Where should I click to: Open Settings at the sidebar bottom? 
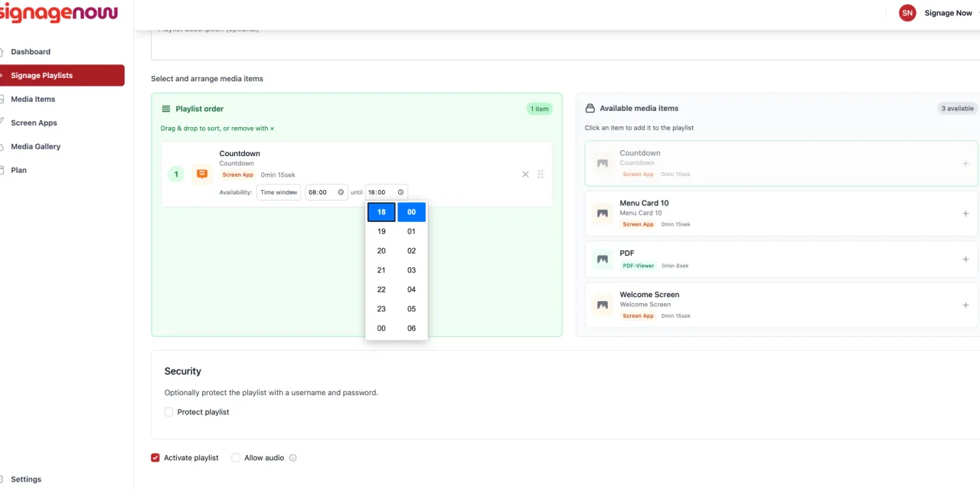[26, 479]
